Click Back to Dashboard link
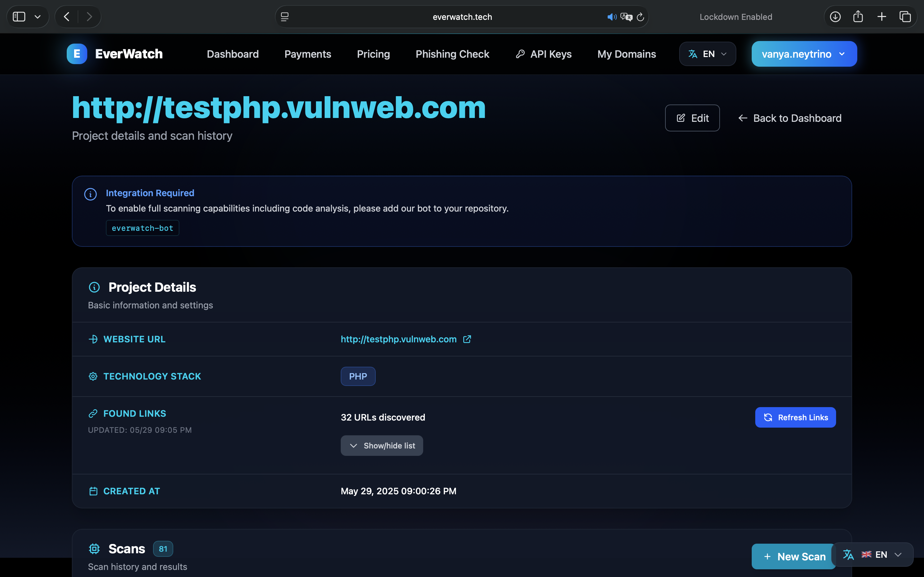924x577 pixels. click(790, 118)
